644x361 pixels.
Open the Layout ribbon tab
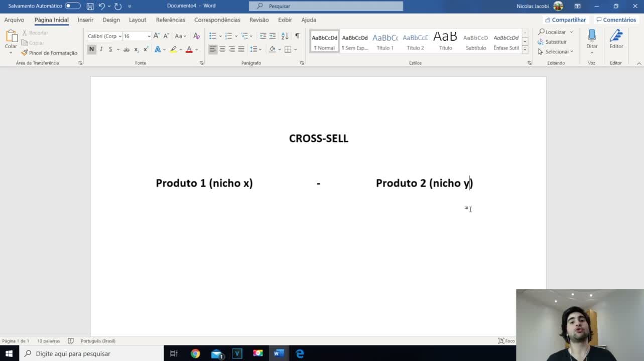(138, 20)
